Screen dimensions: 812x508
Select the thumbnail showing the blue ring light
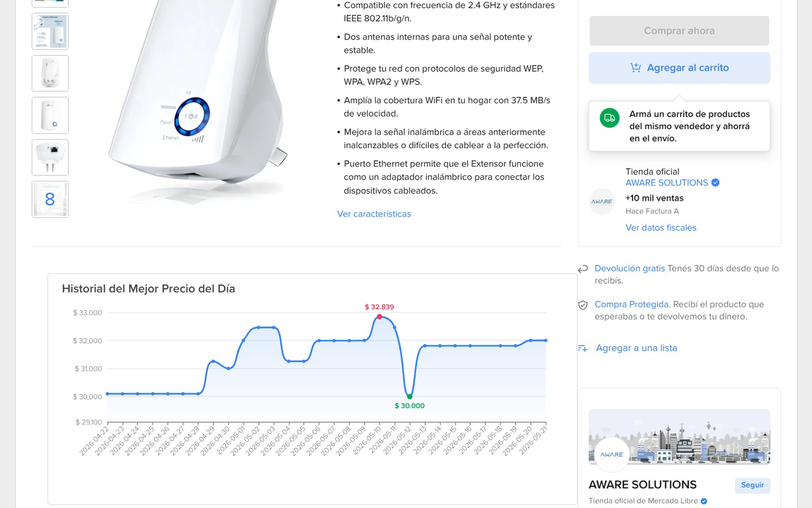[50, 115]
